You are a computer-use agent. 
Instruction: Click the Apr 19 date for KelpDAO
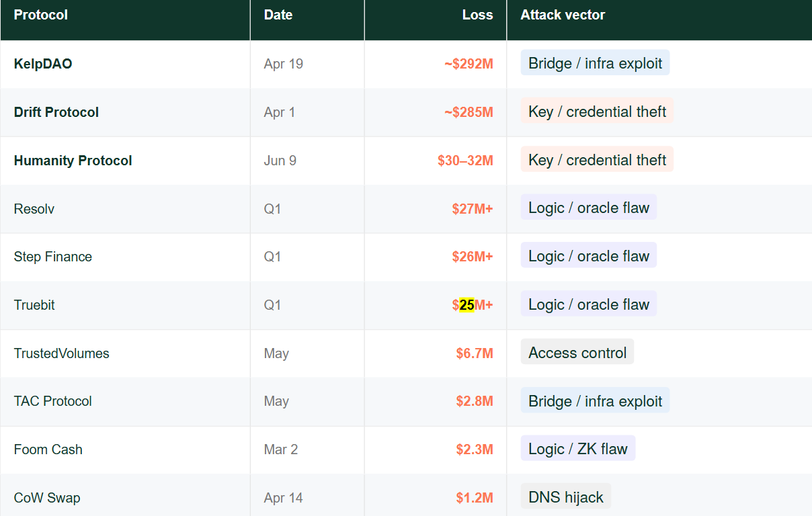coord(284,64)
